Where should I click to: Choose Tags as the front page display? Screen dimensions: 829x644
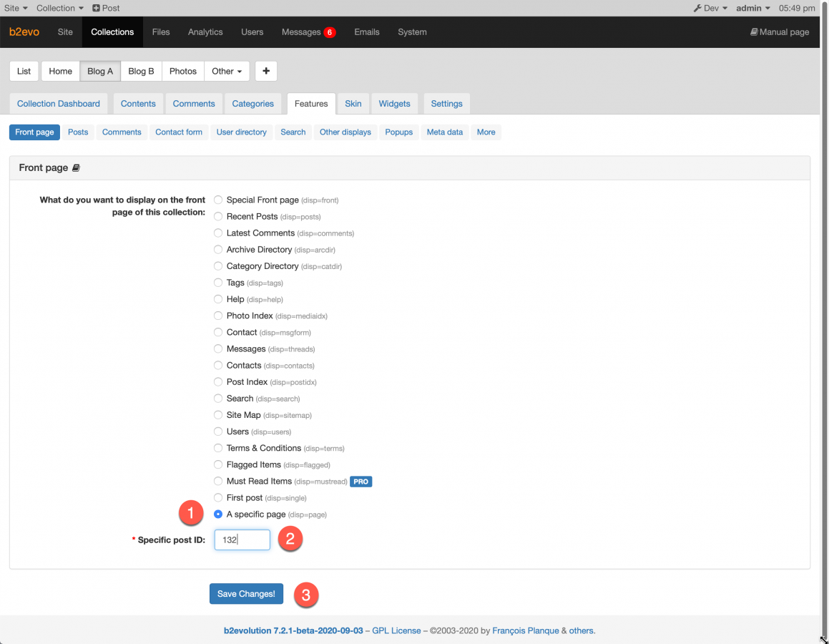coord(217,282)
